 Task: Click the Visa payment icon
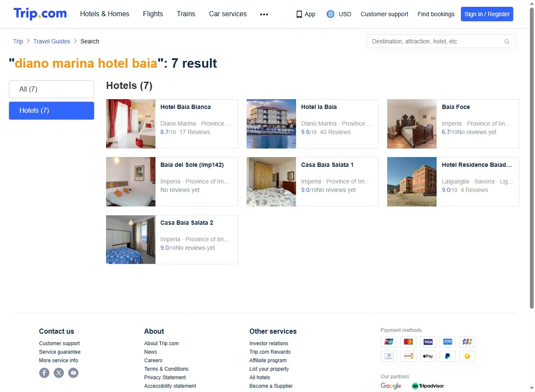coord(428,342)
